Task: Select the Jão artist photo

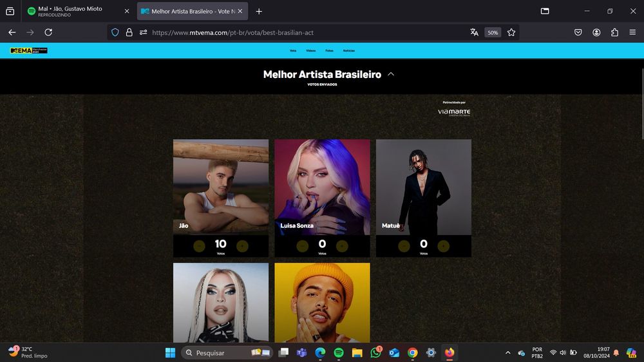Action: [221, 187]
